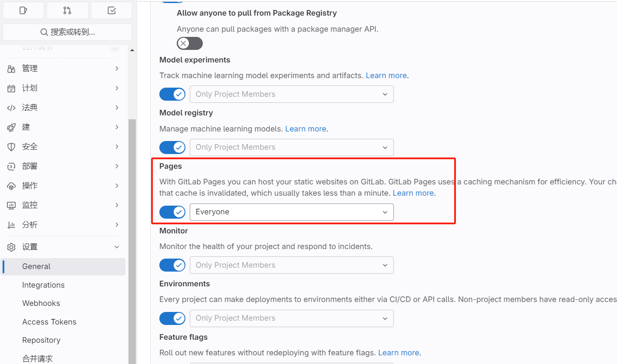Open the issues icon in top bar
Image resolution: width=617 pixels, height=364 pixels.
(23, 10)
